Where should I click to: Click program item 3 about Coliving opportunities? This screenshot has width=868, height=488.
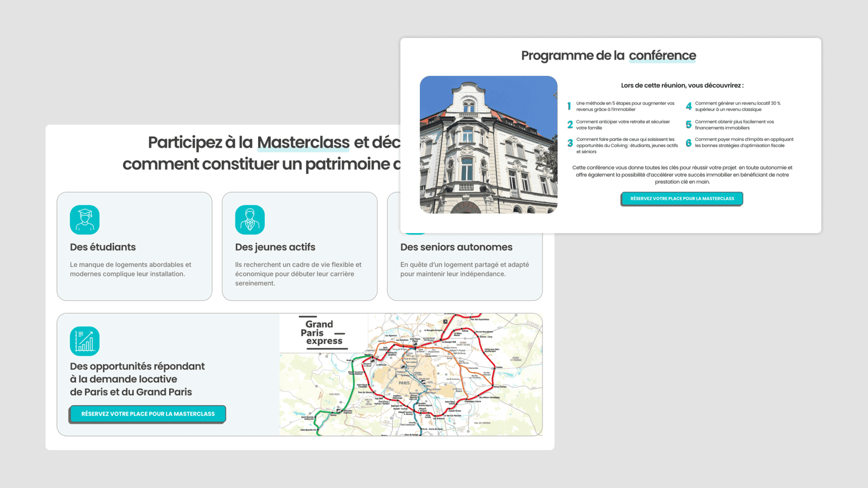pos(623,145)
